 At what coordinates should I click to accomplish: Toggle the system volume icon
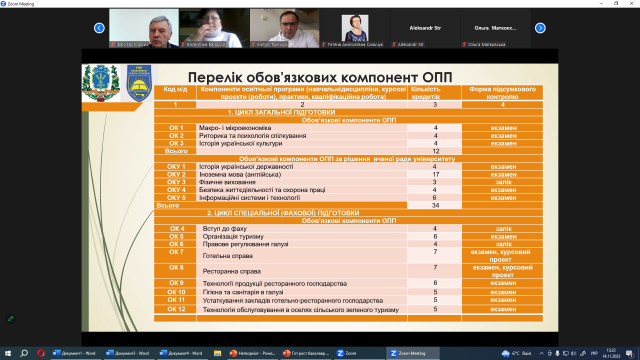pos(573,353)
